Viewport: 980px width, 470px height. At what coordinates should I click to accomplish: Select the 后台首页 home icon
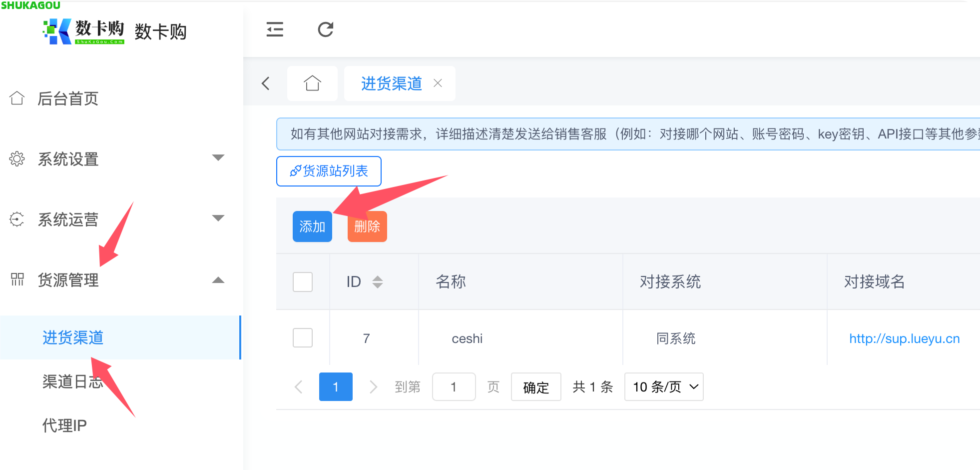tap(16, 98)
